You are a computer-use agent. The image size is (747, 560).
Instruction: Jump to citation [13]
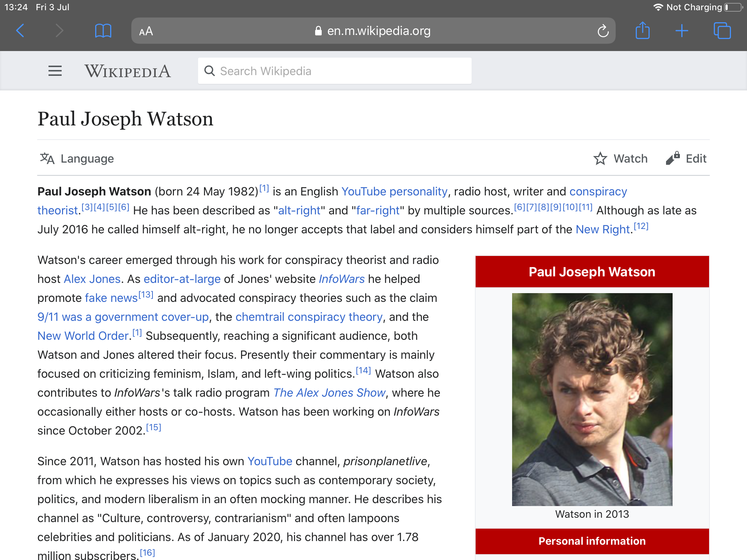(146, 295)
